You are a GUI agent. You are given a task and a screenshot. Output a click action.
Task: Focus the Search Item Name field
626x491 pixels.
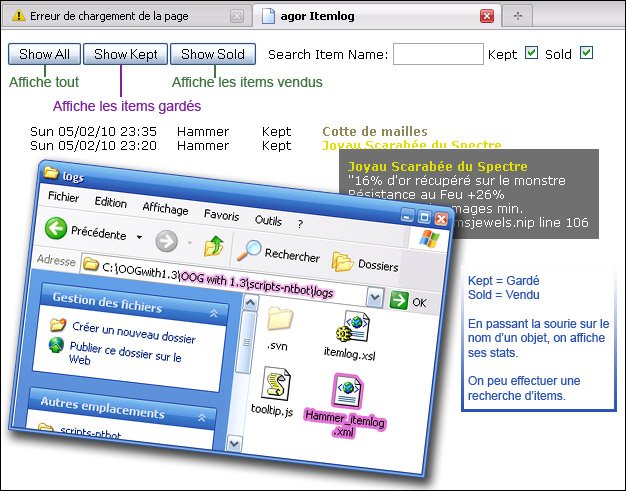pyautogui.click(x=438, y=54)
